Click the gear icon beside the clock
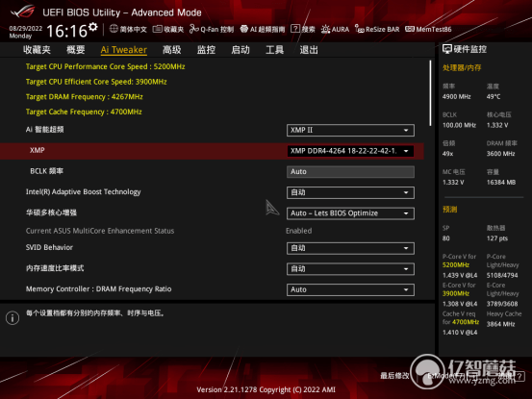Screen dimensions: 532x399 pos(93,27)
